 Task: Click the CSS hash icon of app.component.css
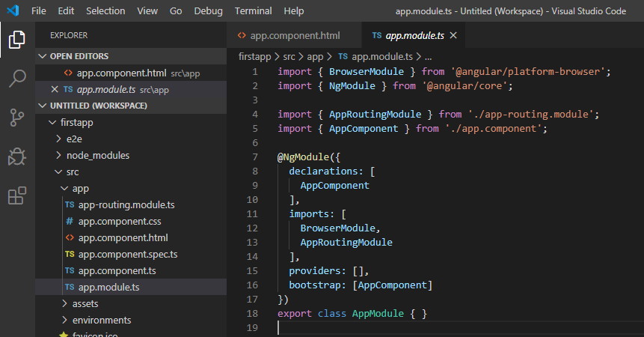[x=70, y=221]
